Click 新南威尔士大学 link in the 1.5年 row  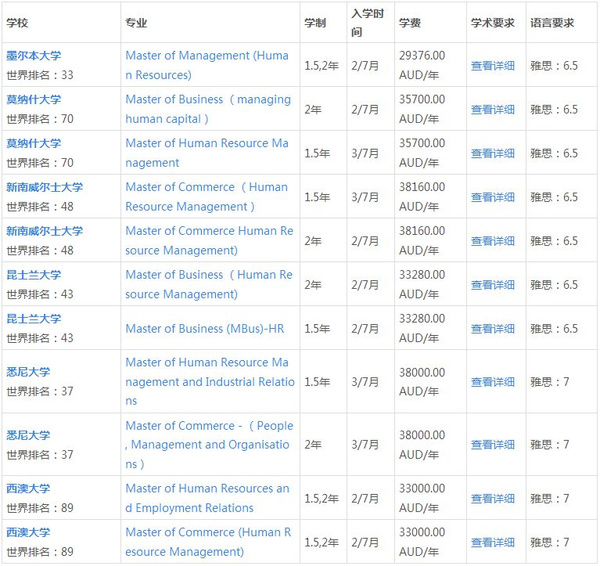click(44, 187)
